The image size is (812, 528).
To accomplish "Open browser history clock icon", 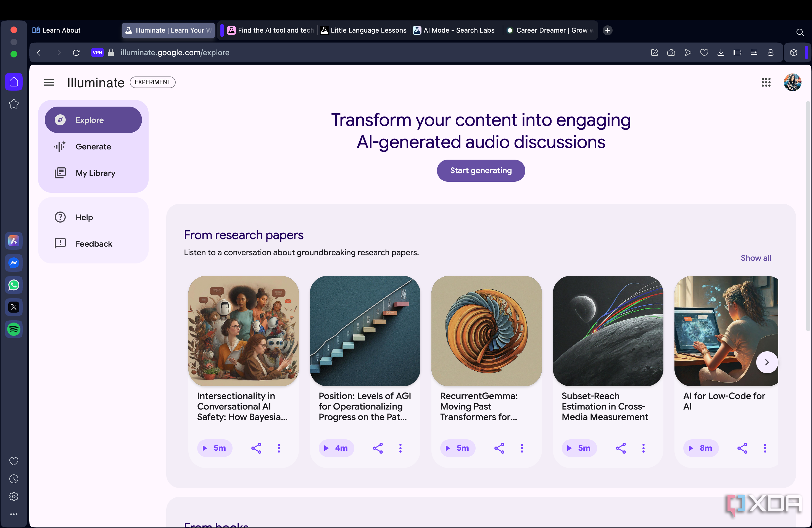I will coord(14,479).
